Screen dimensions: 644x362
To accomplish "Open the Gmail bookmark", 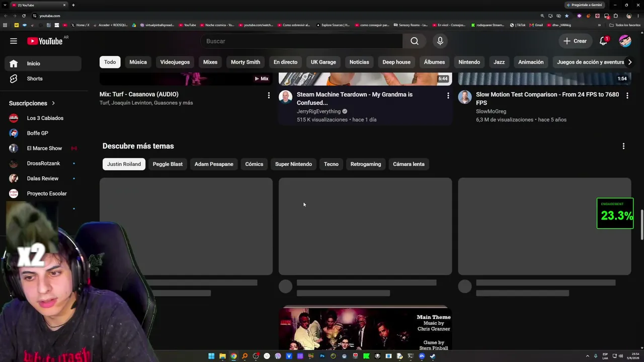I will point(536,25).
